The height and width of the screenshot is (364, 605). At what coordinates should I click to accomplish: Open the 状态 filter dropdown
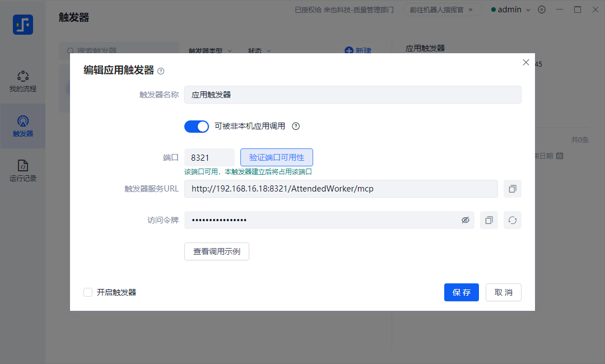tap(259, 50)
